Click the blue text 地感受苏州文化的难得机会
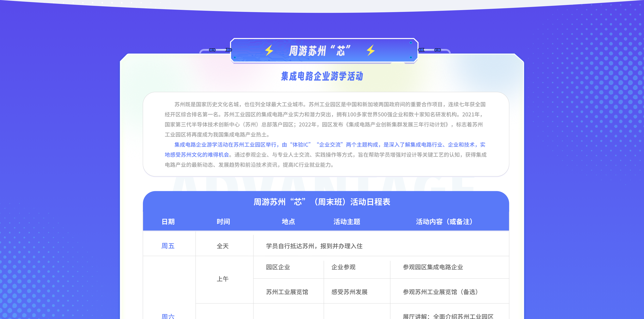The height and width of the screenshot is (319, 644). pyautogui.click(x=197, y=155)
